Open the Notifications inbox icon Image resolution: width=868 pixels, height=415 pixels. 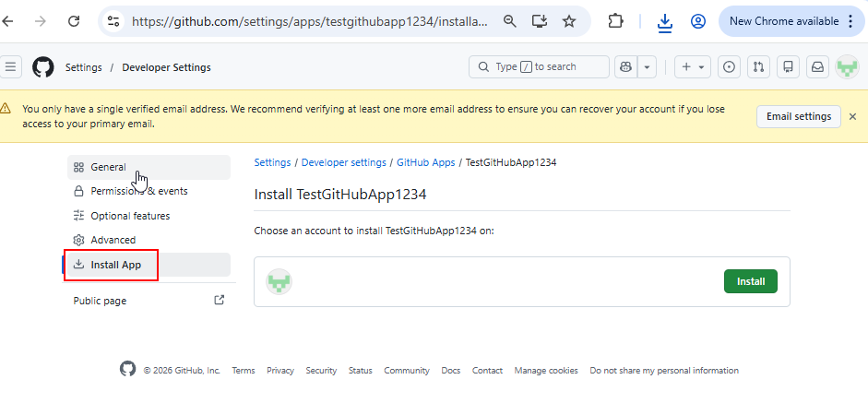(x=817, y=67)
